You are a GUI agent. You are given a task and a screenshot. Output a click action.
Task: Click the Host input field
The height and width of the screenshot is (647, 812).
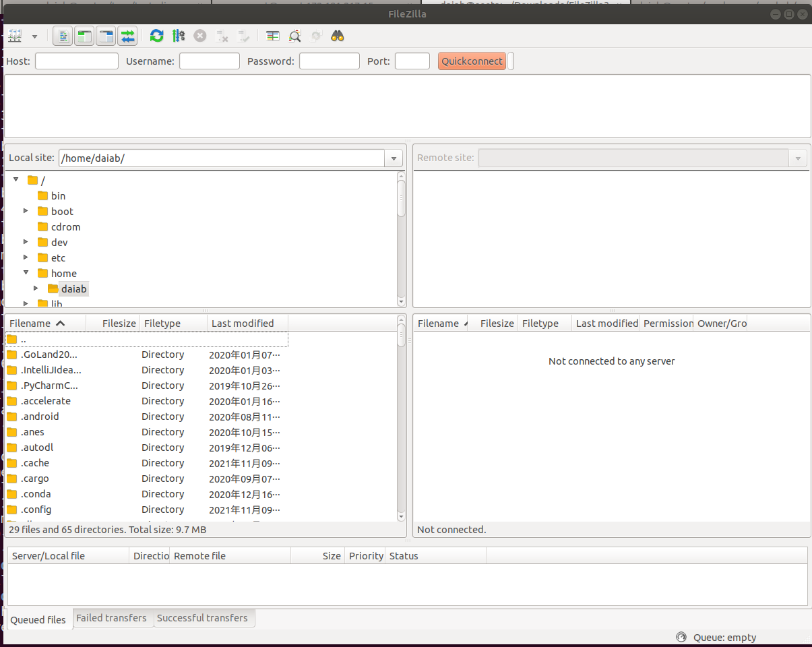pyautogui.click(x=77, y=61)
